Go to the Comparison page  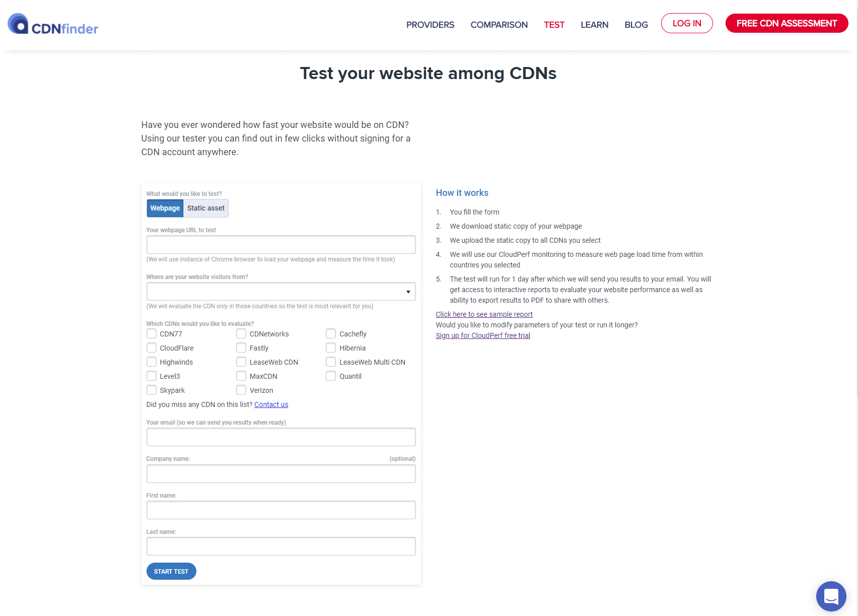499,25
